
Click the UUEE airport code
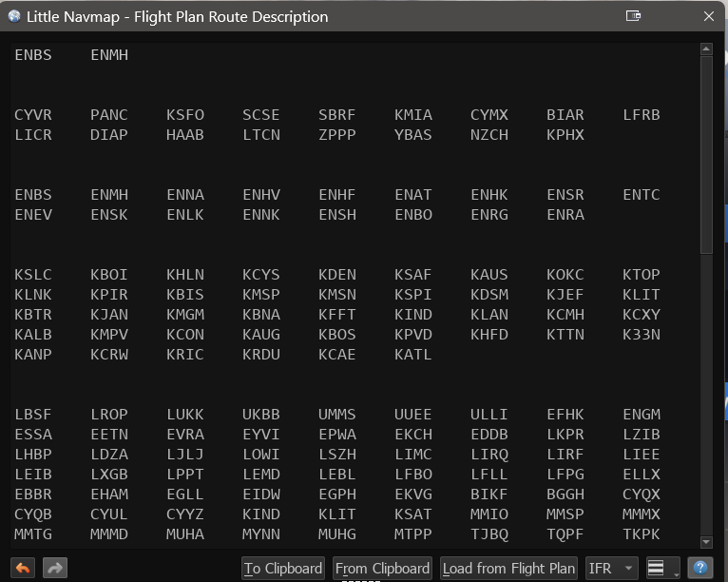coord(413,415)
